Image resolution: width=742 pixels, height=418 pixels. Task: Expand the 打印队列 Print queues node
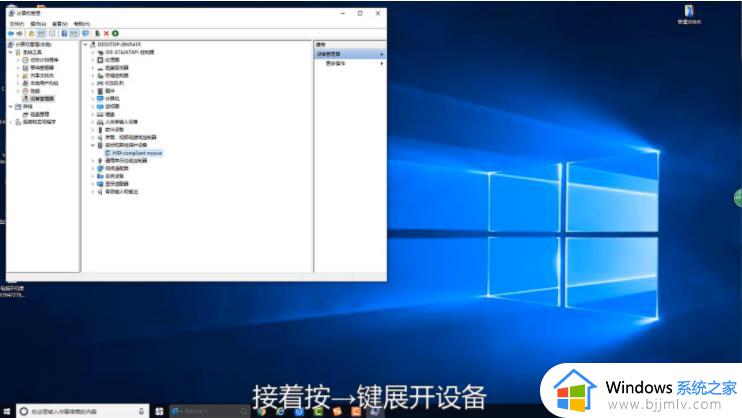tap(93, 83)
